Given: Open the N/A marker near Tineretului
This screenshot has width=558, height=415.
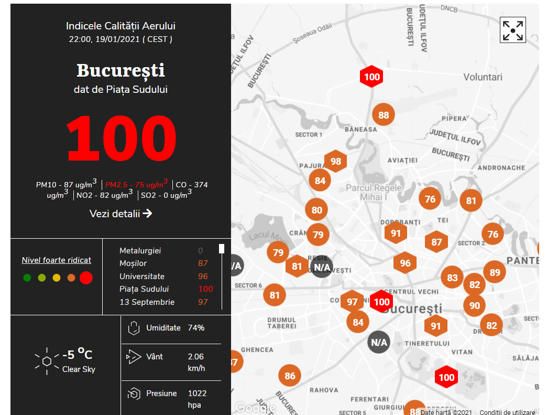Looking at the screenshot, I should tap(379, 342).
